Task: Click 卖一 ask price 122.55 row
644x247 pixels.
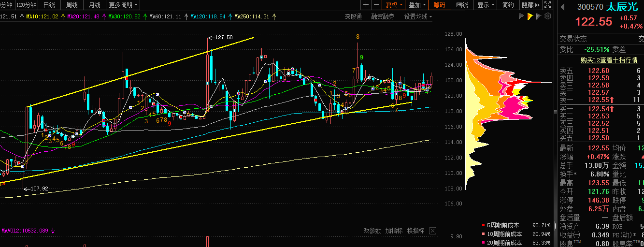Action: [x=601, y=100]
